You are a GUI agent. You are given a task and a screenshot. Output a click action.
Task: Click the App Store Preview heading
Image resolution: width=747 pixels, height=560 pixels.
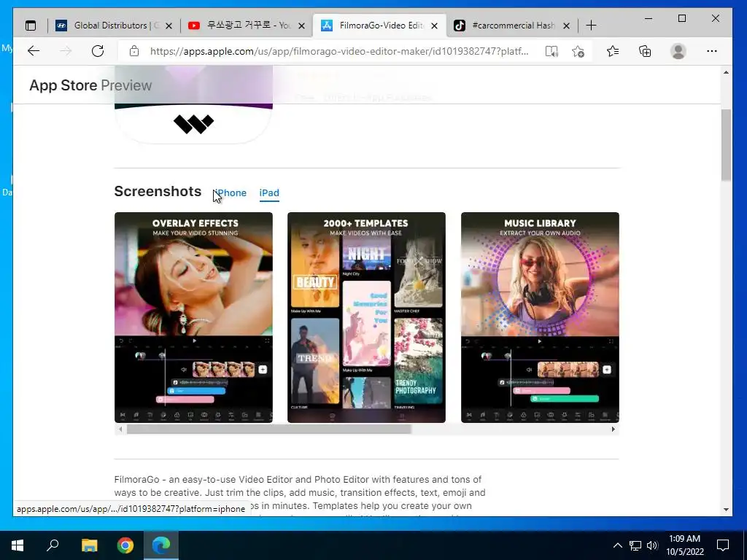90,85
